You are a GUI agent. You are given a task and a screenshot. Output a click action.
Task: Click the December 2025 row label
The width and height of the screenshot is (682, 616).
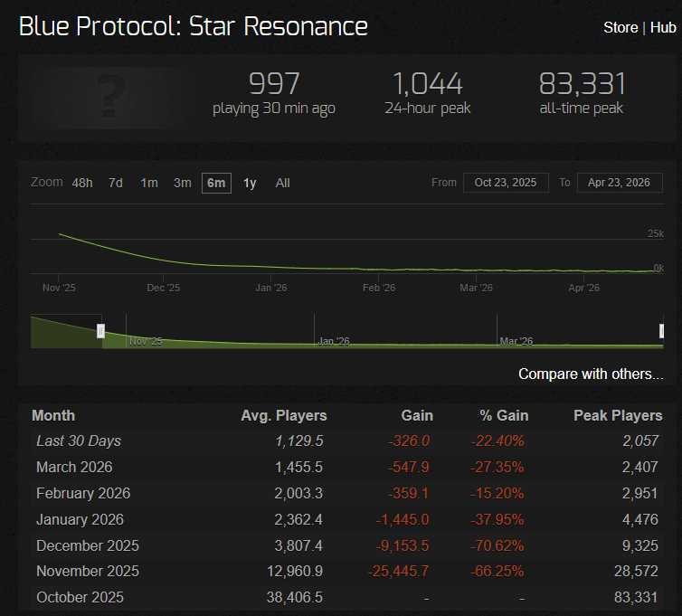tap(88, 545)
